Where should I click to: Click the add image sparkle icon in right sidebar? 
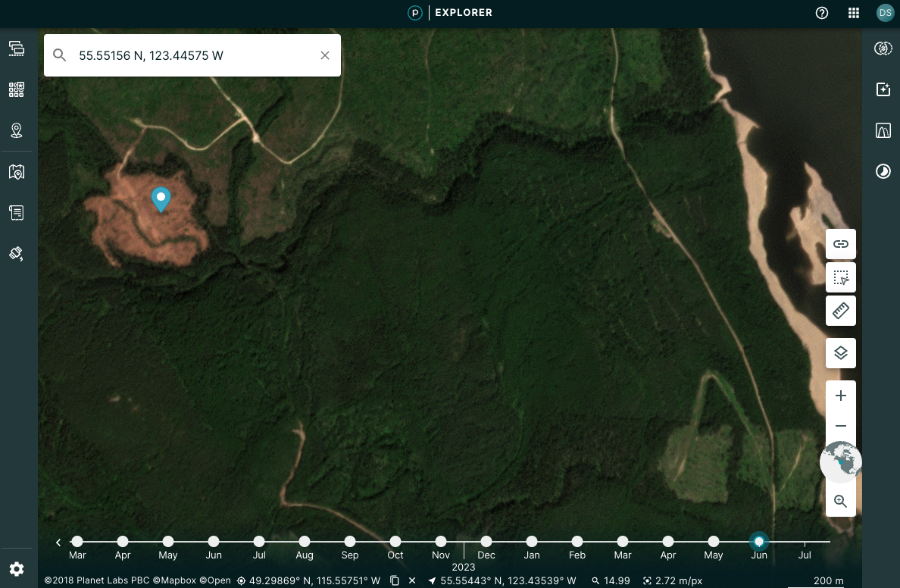(x=883, y=89)
